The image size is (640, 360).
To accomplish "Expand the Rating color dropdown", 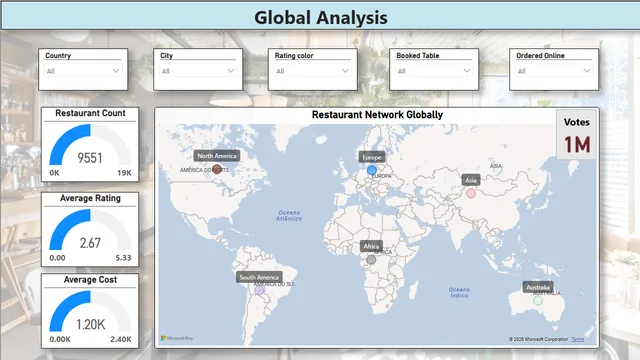I will pos(312,71).
